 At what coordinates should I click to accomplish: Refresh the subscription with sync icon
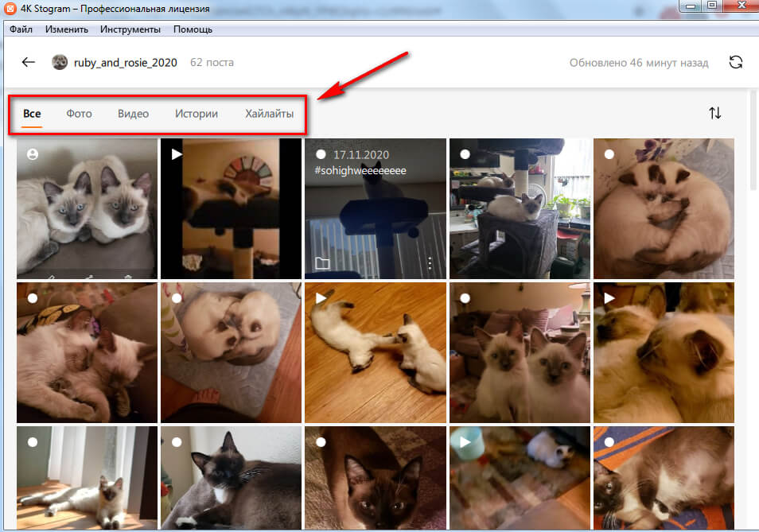[735, 62]
